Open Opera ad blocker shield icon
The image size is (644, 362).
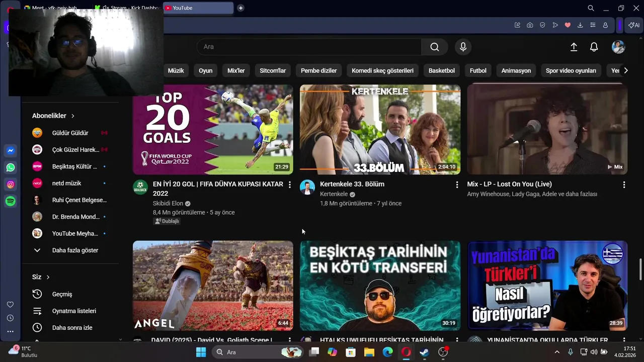[x=542, y=25]
